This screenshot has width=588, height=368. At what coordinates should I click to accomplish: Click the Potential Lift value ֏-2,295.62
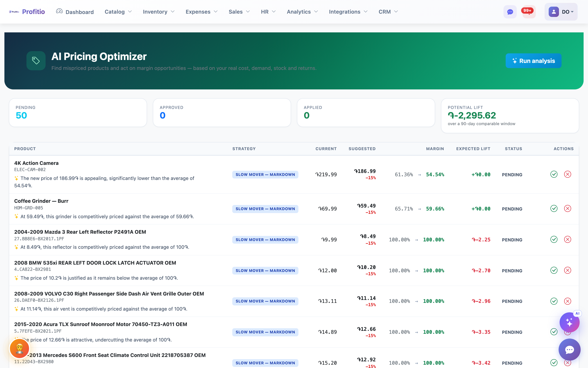click(472, 115)
